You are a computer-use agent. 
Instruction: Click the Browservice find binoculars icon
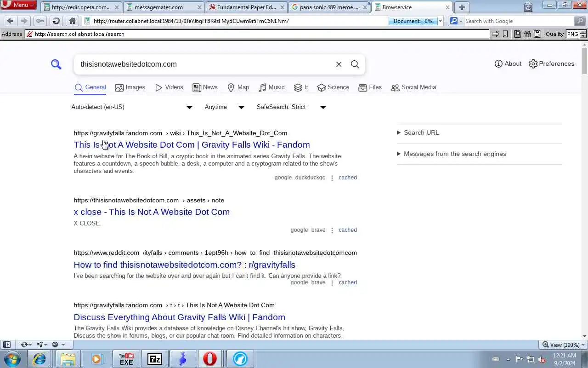pos(527,34)
